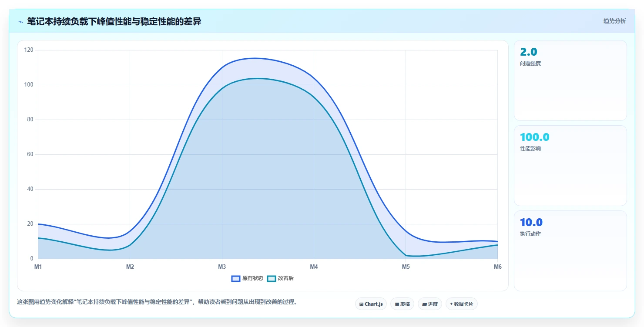Viewport: 644px width, 327px height.
Task: Click the 表格 tag icon
Action: [x=397, y=304]
